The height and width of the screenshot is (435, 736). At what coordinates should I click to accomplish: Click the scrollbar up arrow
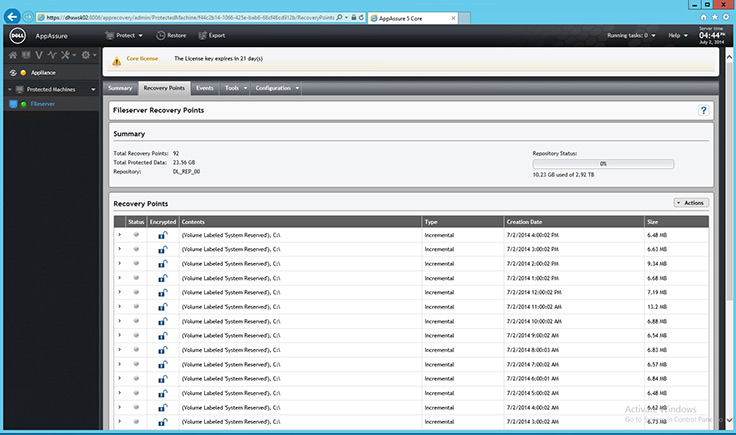coord(729,57)
